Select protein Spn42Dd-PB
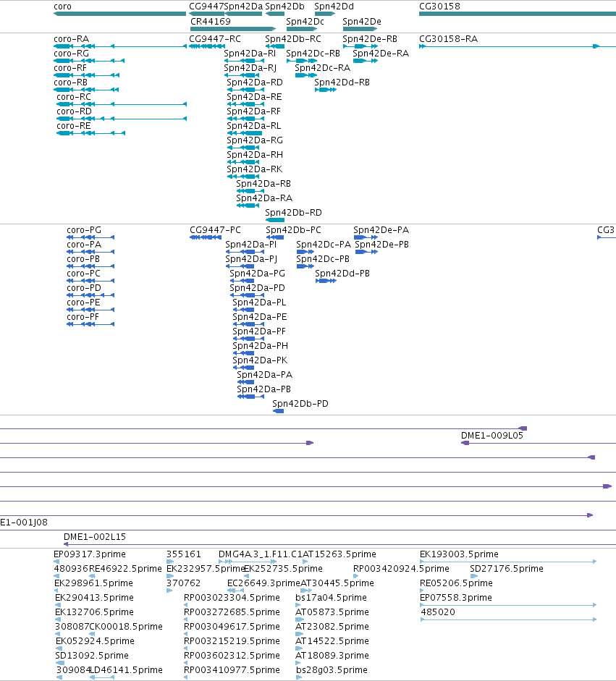 click(x=326, y=281)
